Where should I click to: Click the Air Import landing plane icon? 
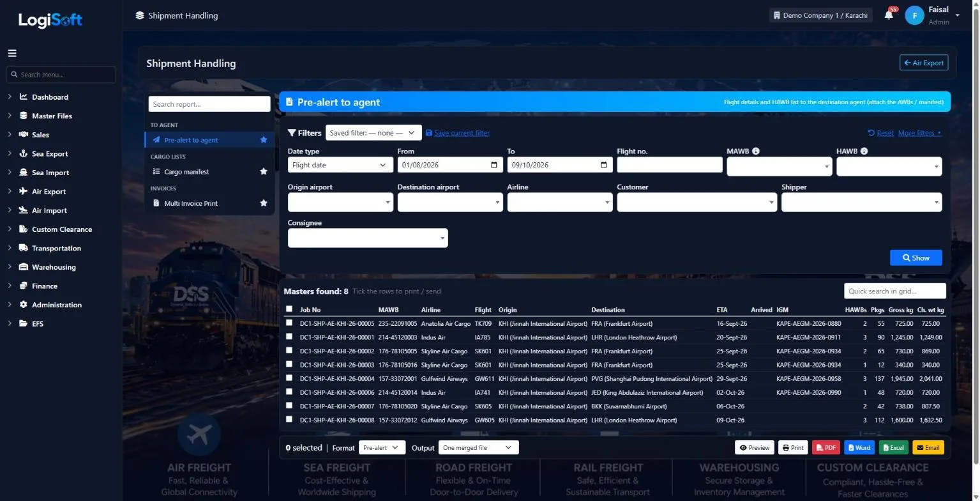point(24,210)
